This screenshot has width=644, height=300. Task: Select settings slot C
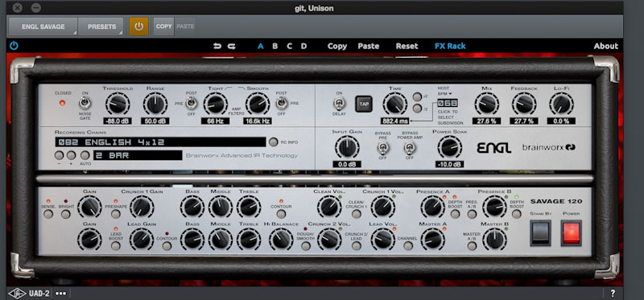(x=289, y=46)
